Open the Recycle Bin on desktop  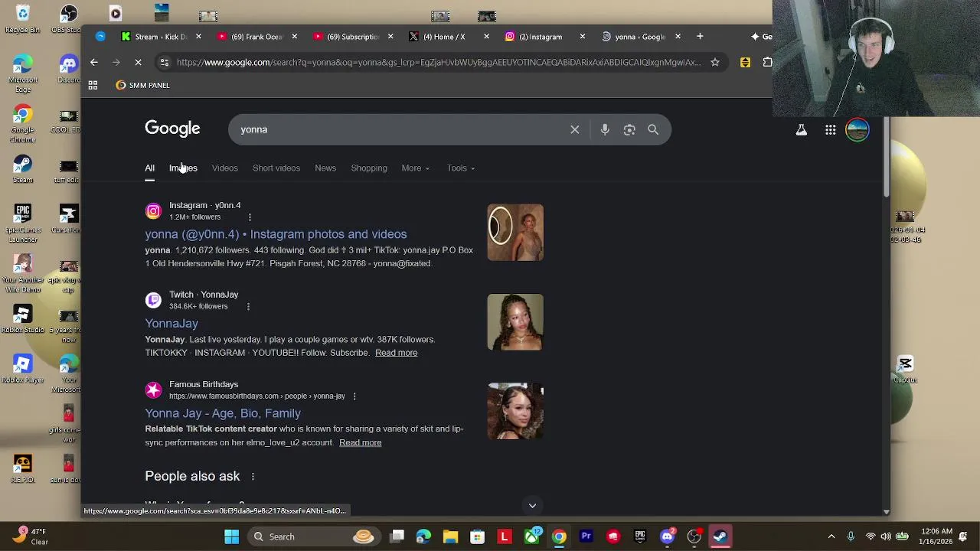coord(23,19)
